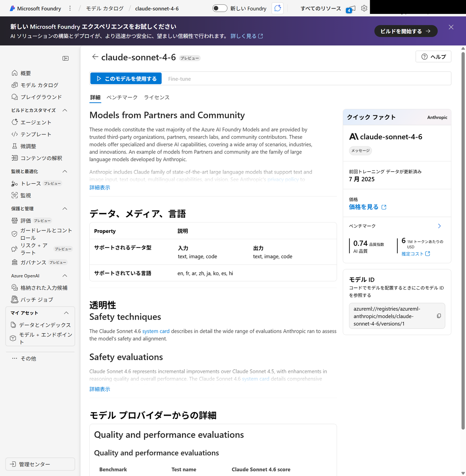The height and width of the screenshot is (476, 466).
Task: Expand 詳細表示 under Models from Partners
Action: [100, 188]
